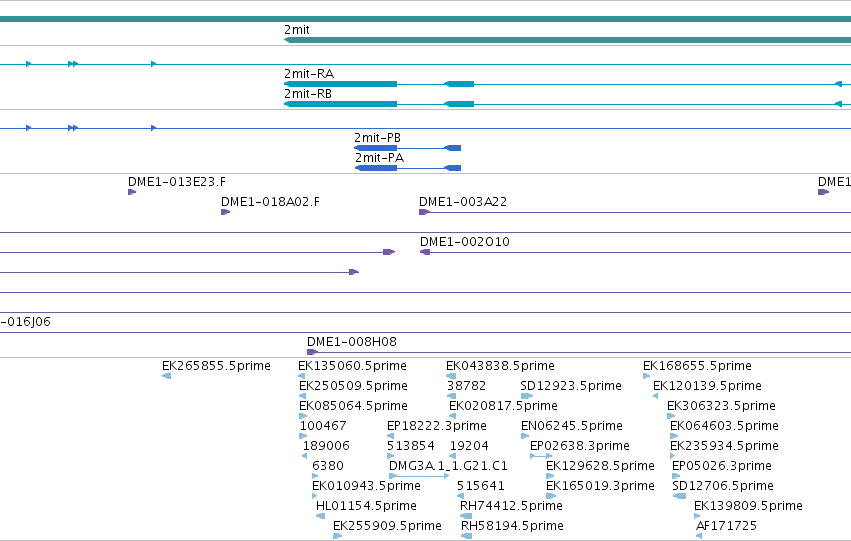Select EP18222.3prime EST label
Viewport: 851px width, 541px height.
[437, 426]
